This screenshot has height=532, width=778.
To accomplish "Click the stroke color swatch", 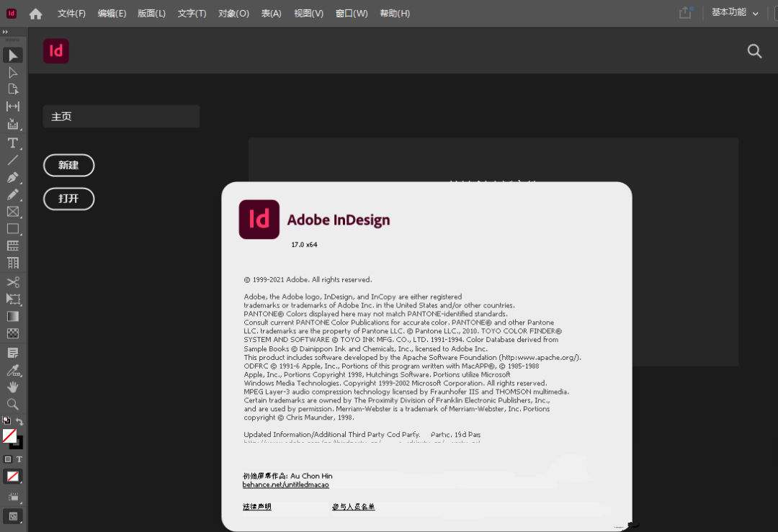I will coord(18,443).
